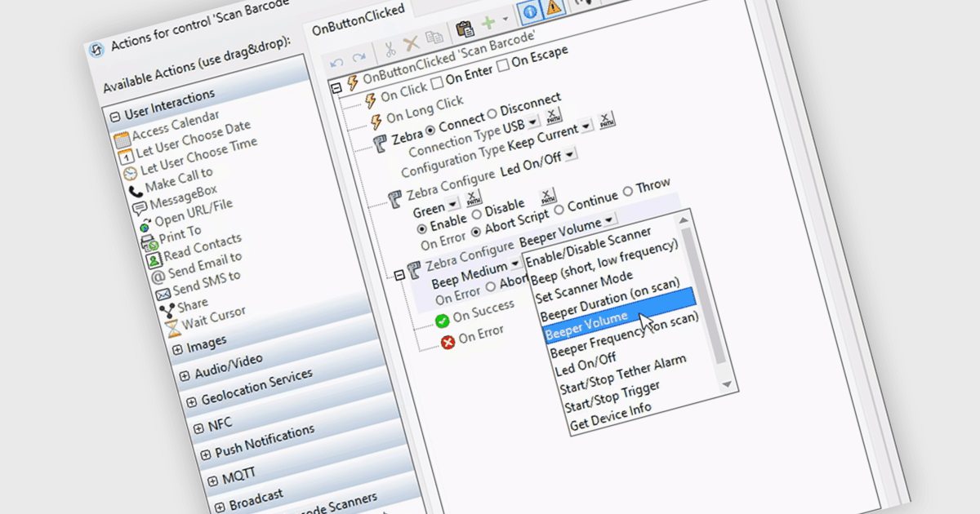Choose Enable/Disable Scanner from the list
This screenshot has height=514, width=980.
[587, 247]
